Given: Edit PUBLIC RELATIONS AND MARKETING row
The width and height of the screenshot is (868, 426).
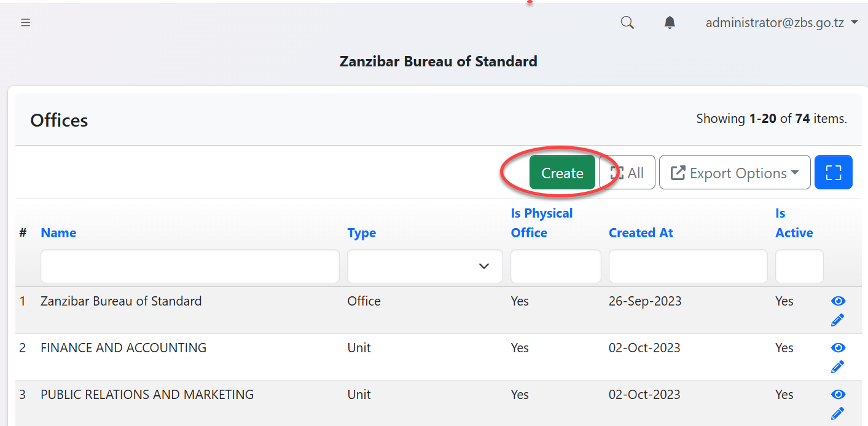Looking at the screenshot, I should 837,414.
